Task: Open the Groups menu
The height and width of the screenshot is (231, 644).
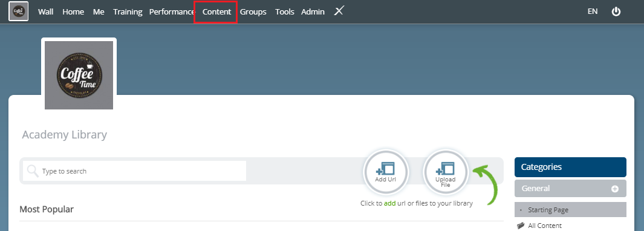Action: 253,12
